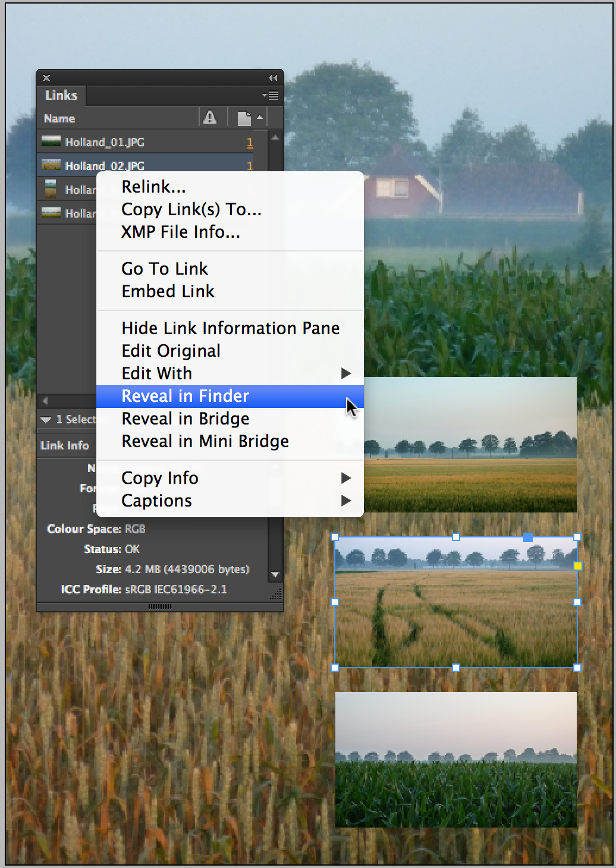Image resolution: width=616 pixels, height=868 pixels.
Task: Open the Copy Info submenu arrow
Action: (345, 478)
